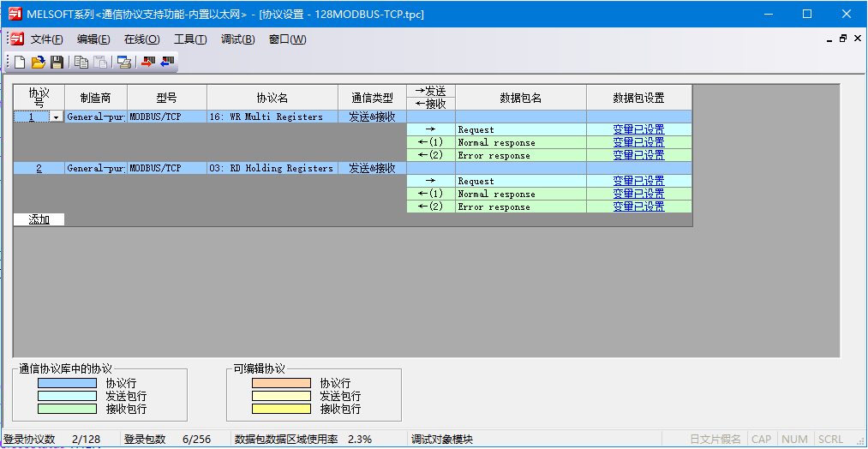
Task: Open the 文件(F) menu
Action: click(x=46, y=39)
